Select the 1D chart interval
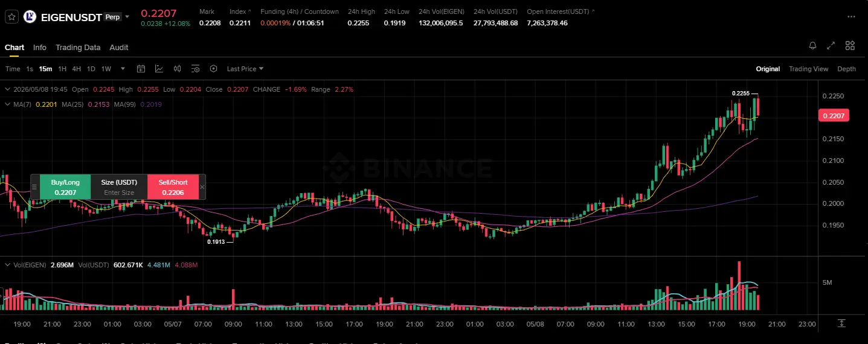The width and height of the screenshot is (868, 344). (91, 69)
